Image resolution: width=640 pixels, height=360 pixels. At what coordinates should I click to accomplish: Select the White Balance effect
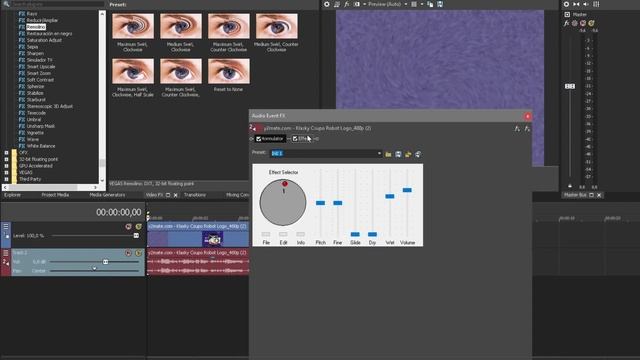41,146
